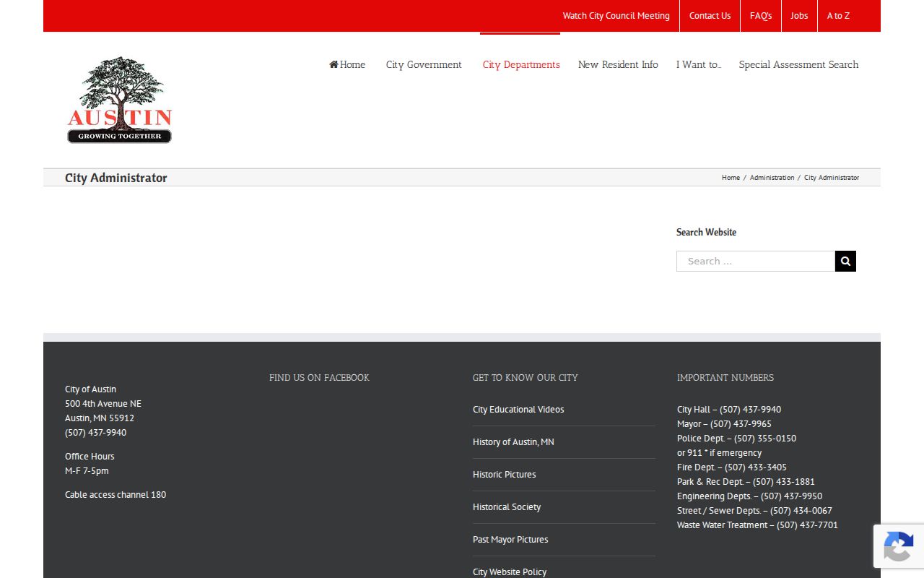Click the Police Dept. phone number line
Viewport: 924px width, 578px height.
[x=736, y=439]
